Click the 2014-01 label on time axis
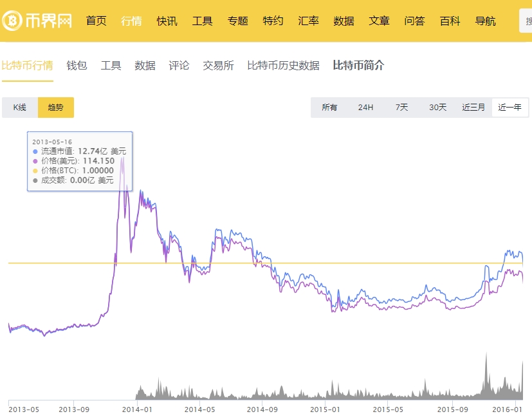 (x=136, y=408)
